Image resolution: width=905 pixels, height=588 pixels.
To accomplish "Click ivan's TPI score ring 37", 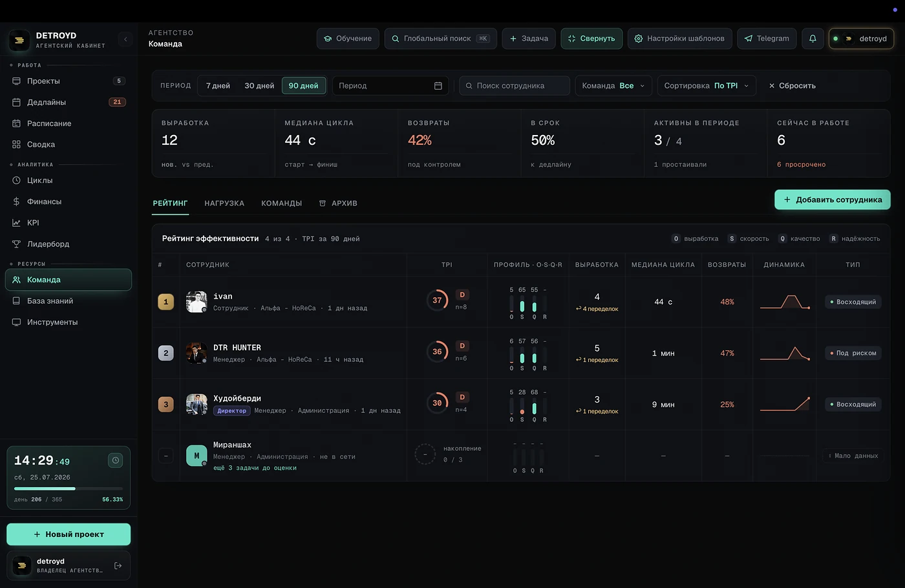I will pyautogui.click(x=437, y=300).
